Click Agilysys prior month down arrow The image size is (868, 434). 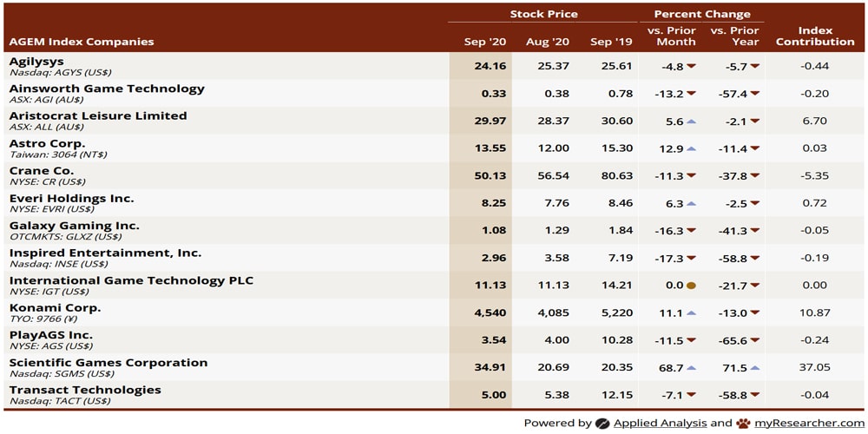(x=692, y=66)
